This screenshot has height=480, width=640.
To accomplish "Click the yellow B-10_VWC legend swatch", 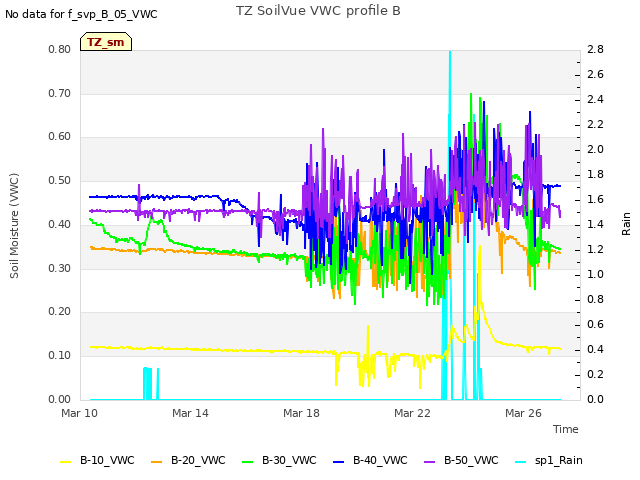I will click(x=66, y=461).
